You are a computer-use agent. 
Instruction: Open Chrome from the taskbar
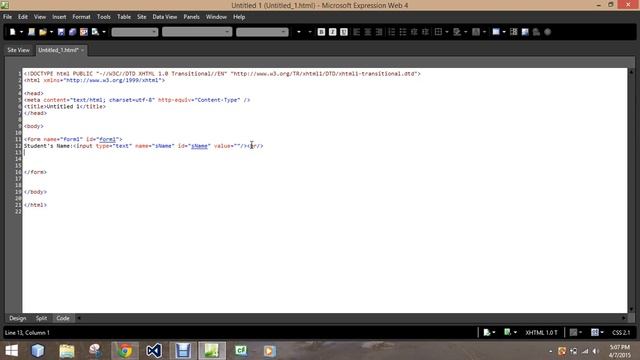tap(125, 351)
